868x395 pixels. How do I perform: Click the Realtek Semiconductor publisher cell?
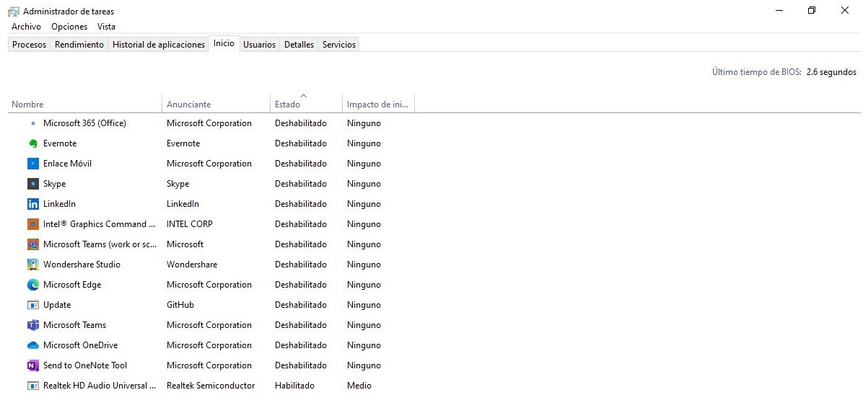[211, 386]
